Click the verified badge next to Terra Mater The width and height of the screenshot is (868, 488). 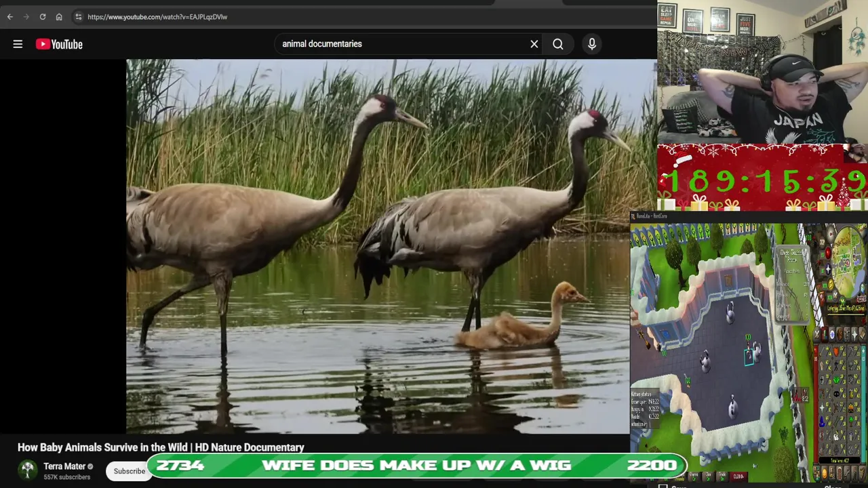click(90, 466)
